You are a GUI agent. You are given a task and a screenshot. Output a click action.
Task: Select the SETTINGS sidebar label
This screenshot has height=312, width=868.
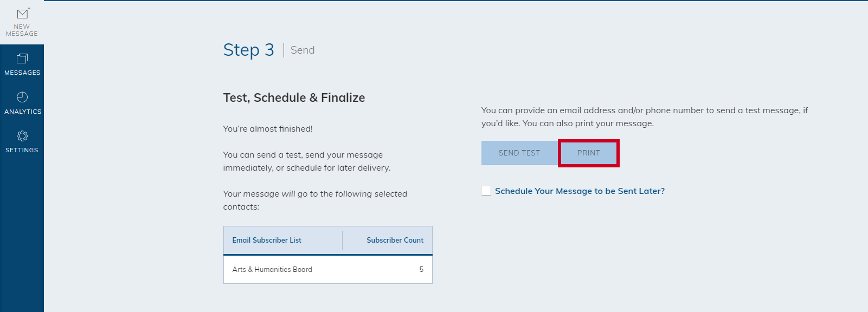click(x=22, y=150)
